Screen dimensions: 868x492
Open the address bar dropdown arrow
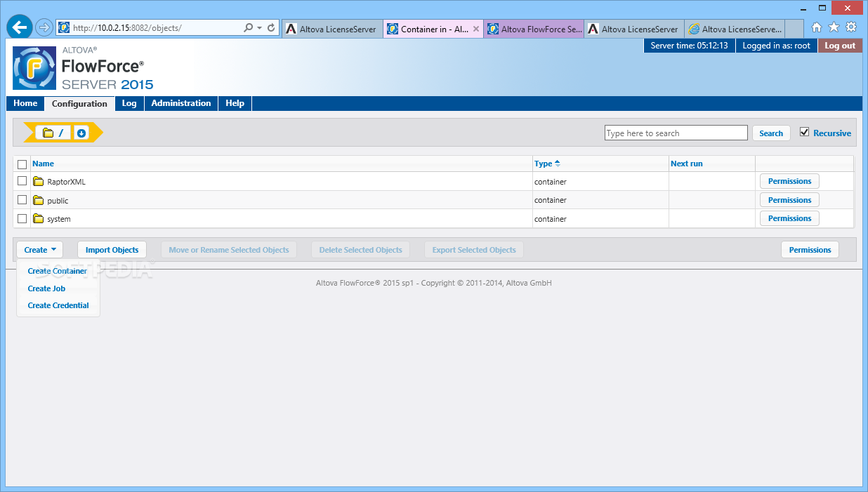coord(260,28)
